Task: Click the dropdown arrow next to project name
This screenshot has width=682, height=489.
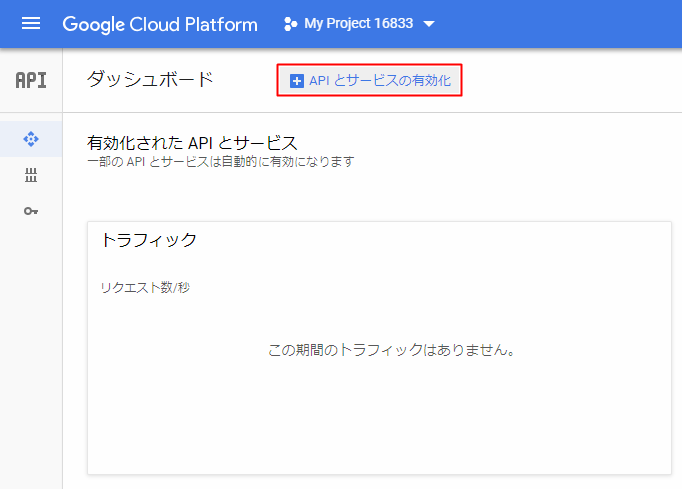Action: pos(429,24)
